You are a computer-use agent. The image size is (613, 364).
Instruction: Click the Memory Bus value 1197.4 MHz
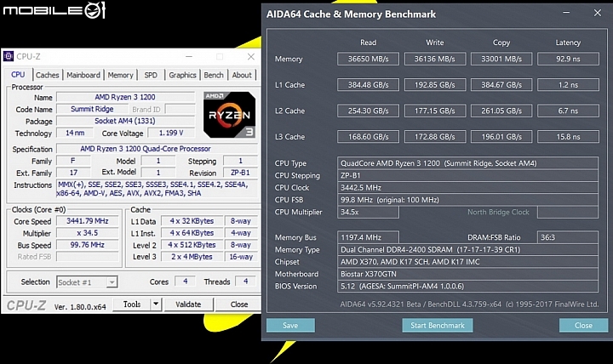pos(369,237)
